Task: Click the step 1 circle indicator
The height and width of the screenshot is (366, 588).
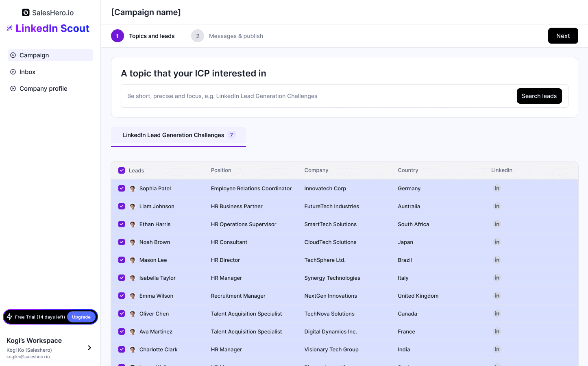Action: pos(118,36)
